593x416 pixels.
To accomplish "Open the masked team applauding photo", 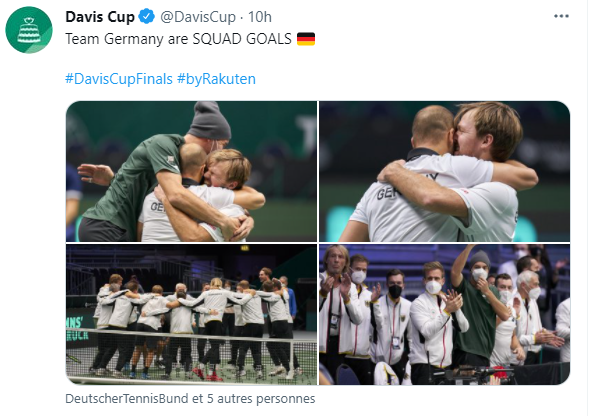I will (444, 314).
